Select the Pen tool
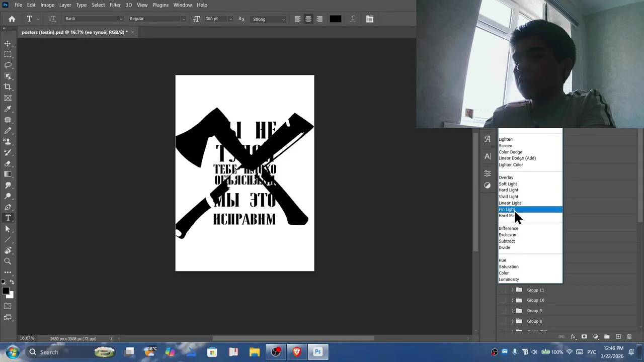The width and height of the screenshot is (644, 362). tap(8, 207)
